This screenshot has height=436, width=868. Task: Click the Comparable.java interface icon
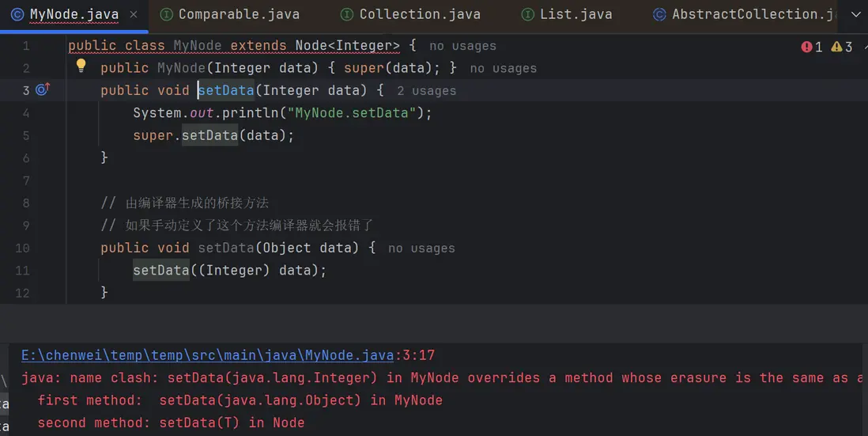(166, 14)
